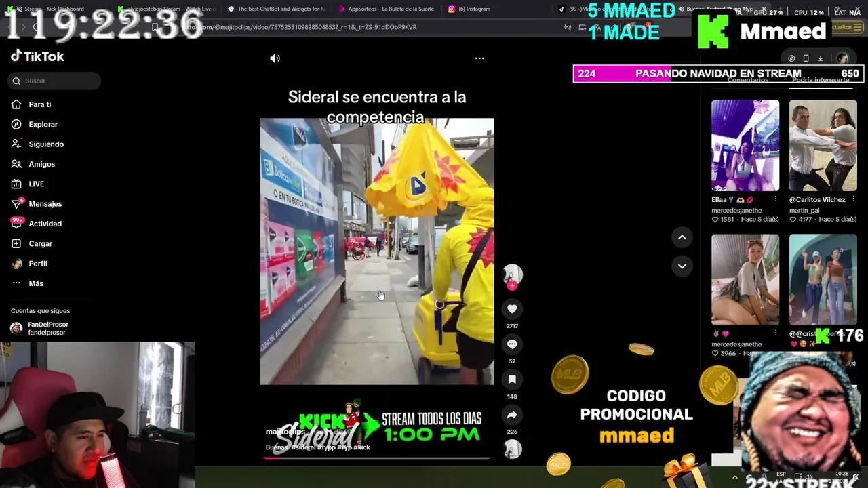This screenshot has height=488, width=868.
Task: Seek on the video progress bar
Action: pyautogui.click(x=377, y=457)
